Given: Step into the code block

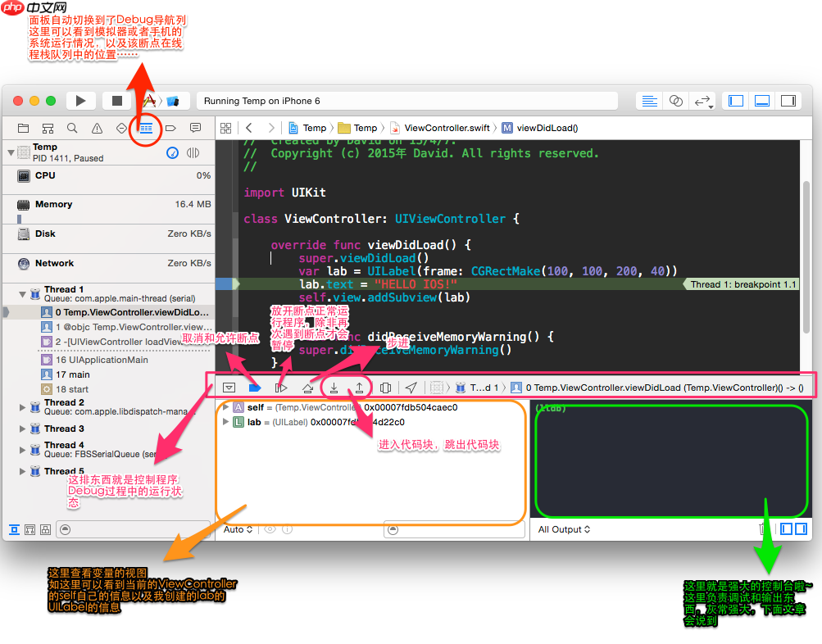Looking at the screenshot, I should pos(334,387).
